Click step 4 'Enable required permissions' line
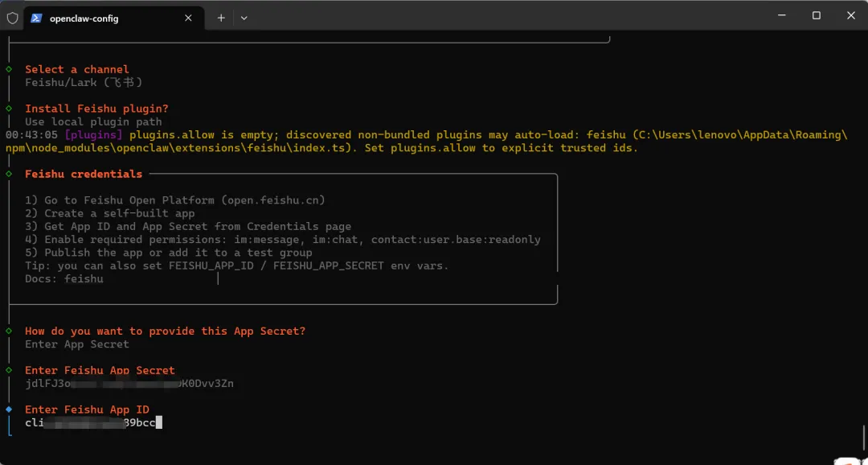 tap(283, 240)
